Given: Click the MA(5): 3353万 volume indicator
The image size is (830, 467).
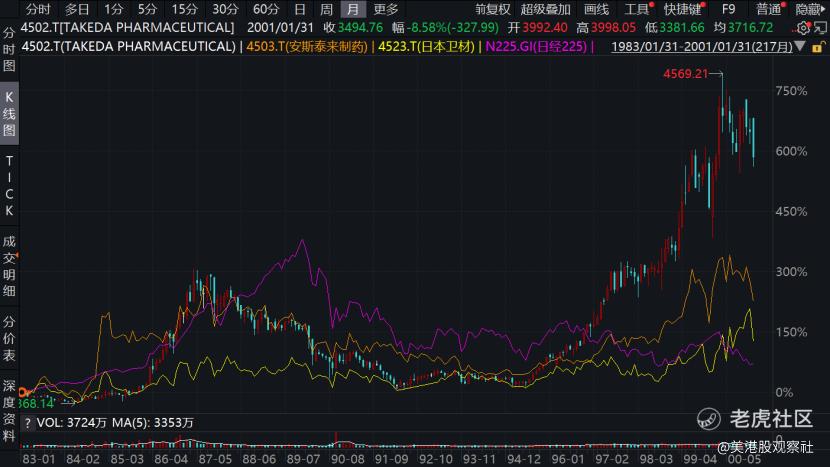Looking at the screenshot, I should [x=153, y=423].
